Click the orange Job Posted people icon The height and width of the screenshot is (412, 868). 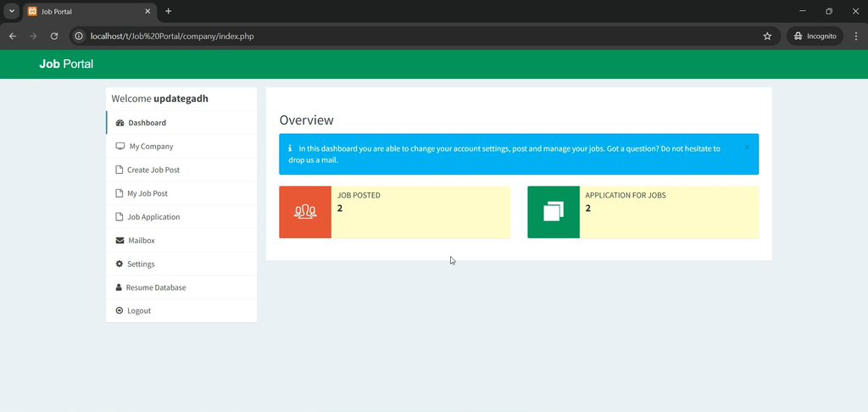(305, 212)
